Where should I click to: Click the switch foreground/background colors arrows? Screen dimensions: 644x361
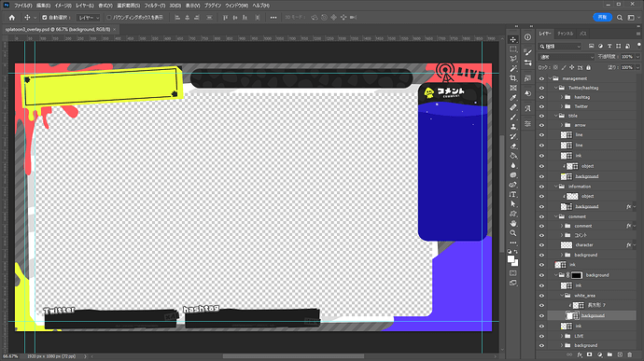(x=516, y=252)
